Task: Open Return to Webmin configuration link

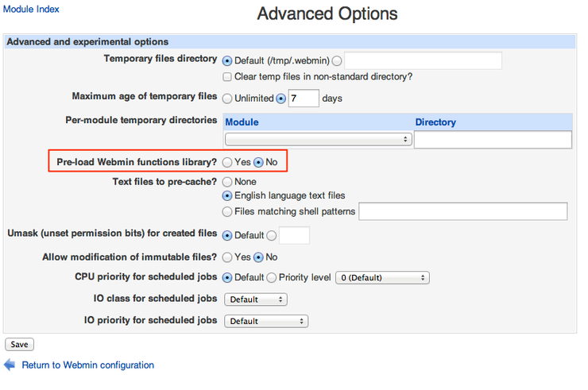Action: (87, 365)
